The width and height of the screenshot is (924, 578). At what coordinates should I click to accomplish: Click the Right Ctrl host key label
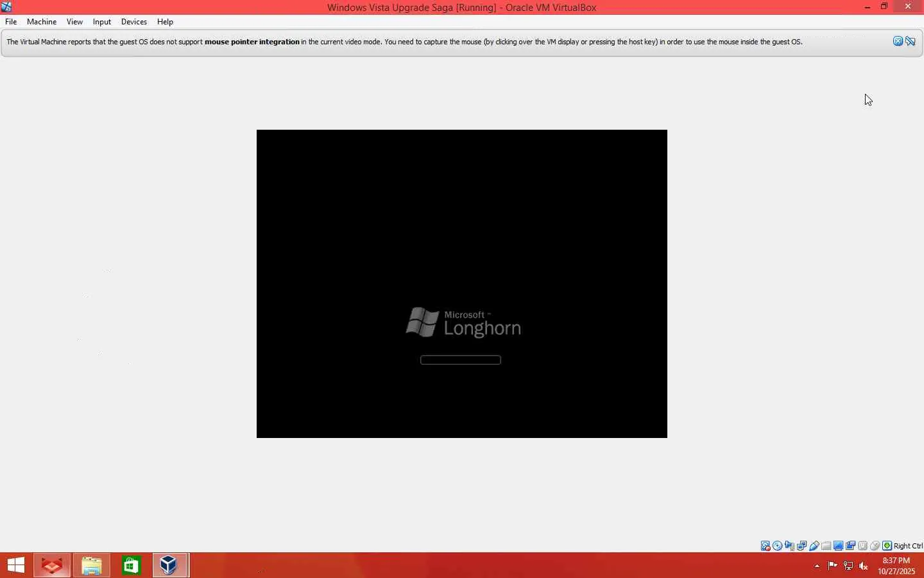(x=908, y=546)
